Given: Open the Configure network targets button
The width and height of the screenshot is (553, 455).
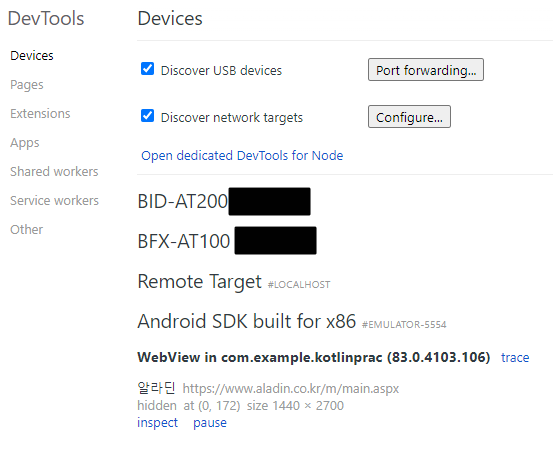Looking at the screenshot, I should click(x=409, y=117).
